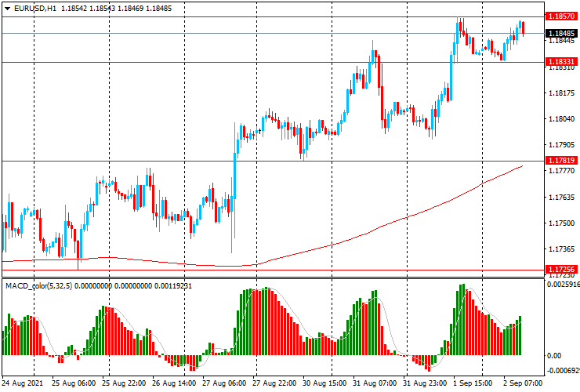The image size is (580, 392).
Task: Click the 1.18040 price scale value
Action: [561, 119]
